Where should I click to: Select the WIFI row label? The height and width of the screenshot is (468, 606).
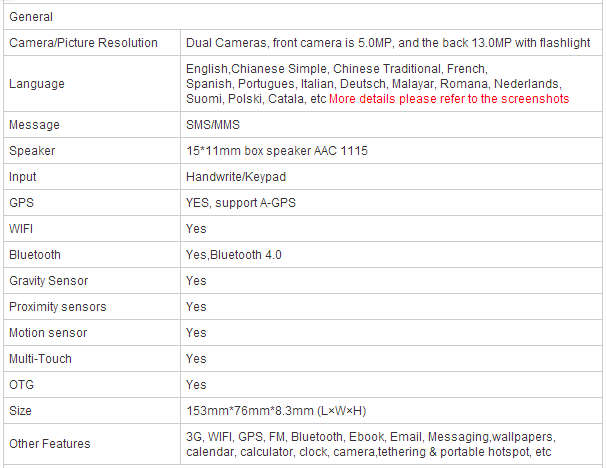(x=21, y=229)
